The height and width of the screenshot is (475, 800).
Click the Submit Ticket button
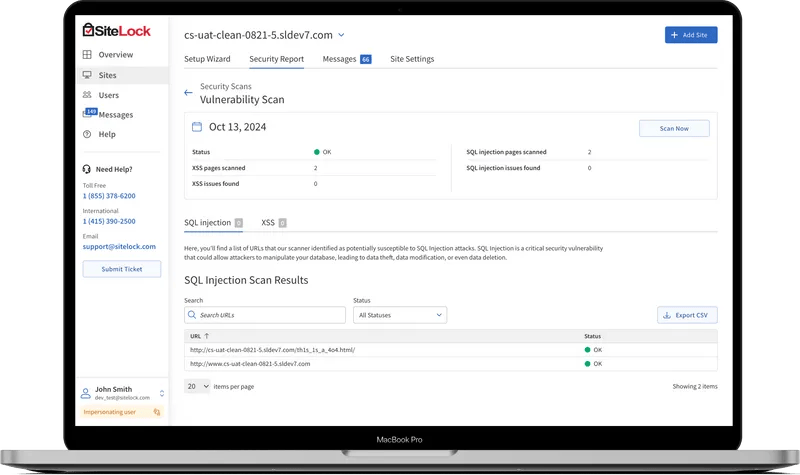pos(122,269)
